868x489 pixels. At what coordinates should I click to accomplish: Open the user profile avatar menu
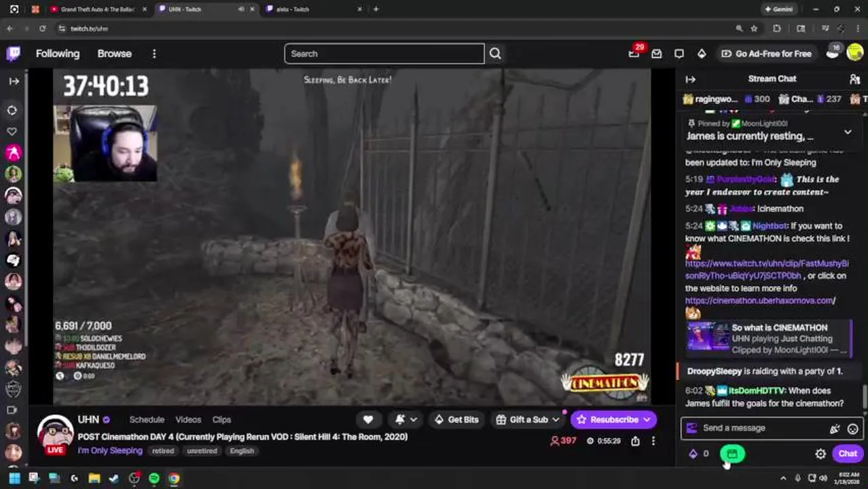tap(854, 54)
